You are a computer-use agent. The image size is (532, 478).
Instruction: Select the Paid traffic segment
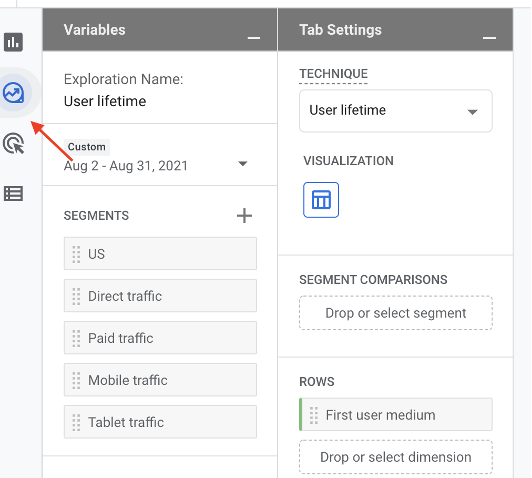160,338
